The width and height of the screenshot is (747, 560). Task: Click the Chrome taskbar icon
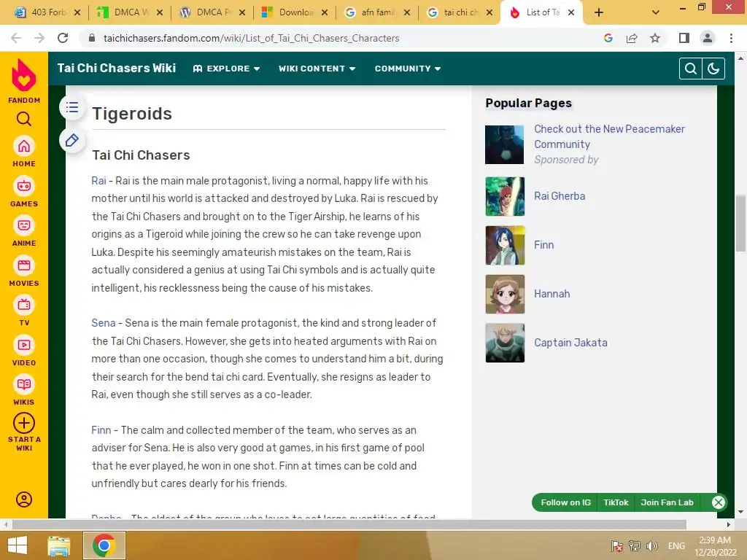tap(104, 545)
